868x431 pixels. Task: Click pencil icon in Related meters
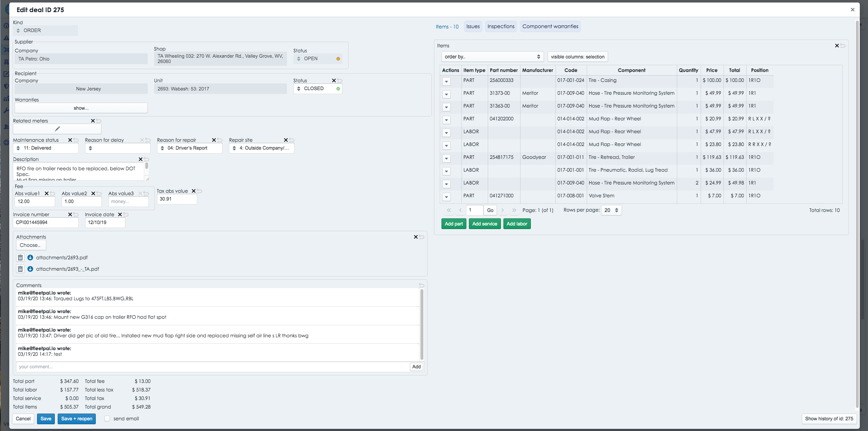(57, 129)
